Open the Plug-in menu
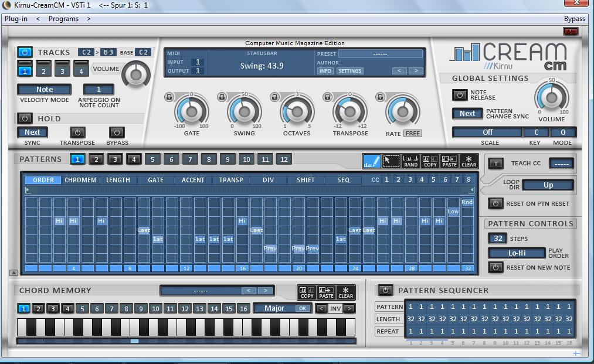The image size is (594, 364). coord(16,19)
